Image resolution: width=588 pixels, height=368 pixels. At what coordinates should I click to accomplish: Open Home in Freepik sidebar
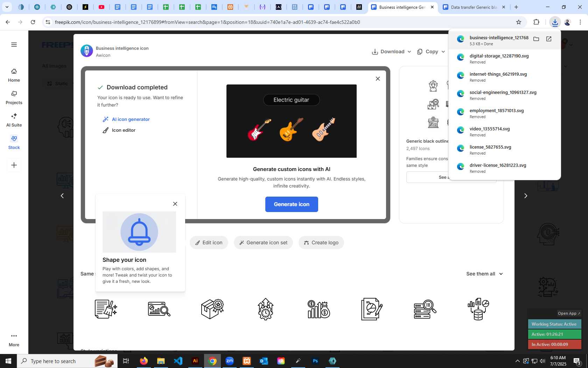(14, 75)
